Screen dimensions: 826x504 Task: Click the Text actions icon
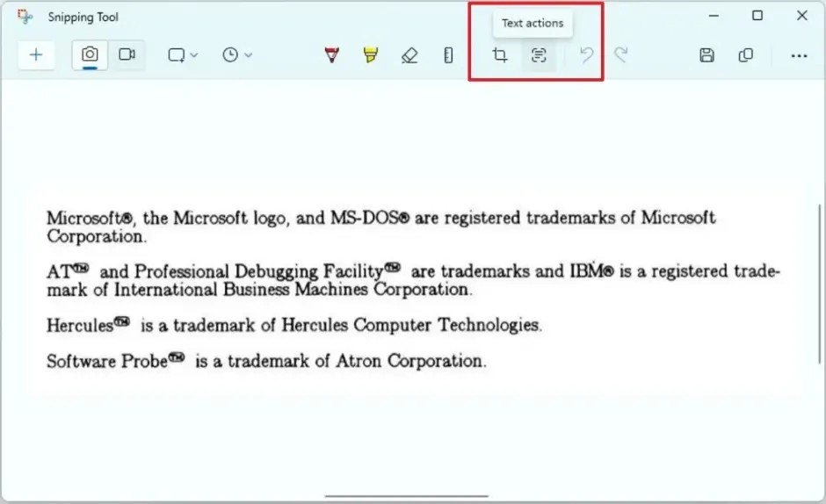(539, 55)
